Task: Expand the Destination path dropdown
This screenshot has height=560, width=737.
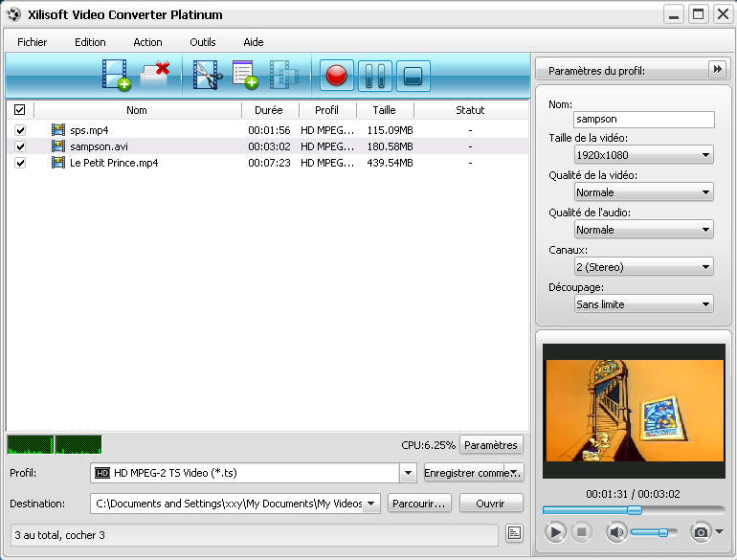Action: pos(370,504)
